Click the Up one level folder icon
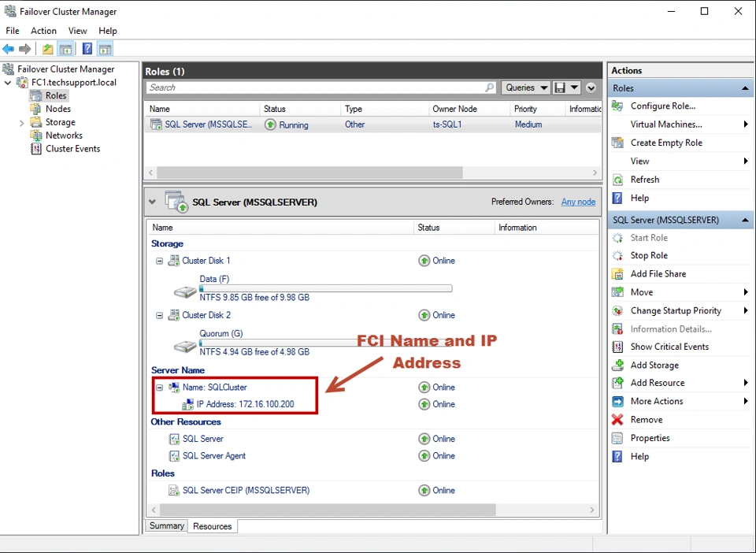This screenshot has width=756, height=553. 47,49
